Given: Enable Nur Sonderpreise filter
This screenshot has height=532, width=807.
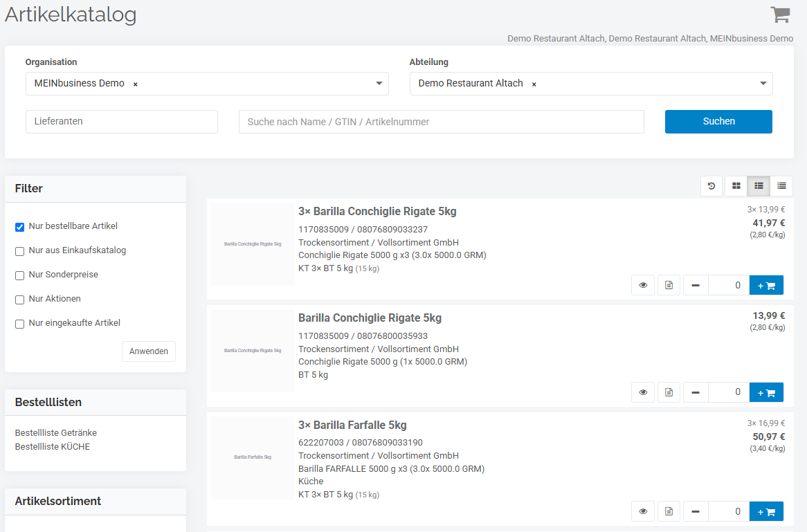Looking at the screenshot, I should pyautogui.click(x=19, y=275).
